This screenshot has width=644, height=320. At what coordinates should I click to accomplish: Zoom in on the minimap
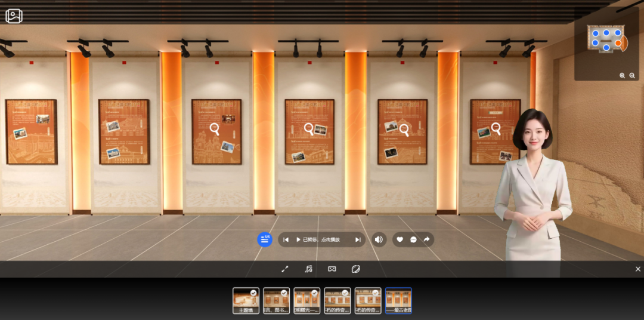(x=622, y=76)
